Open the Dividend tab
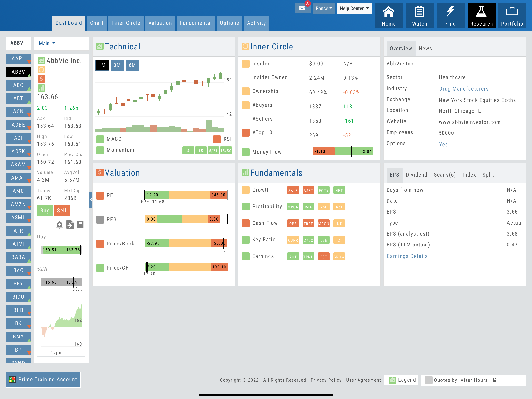The width and height of the screenshot is (532, 399). click(416, 175)
